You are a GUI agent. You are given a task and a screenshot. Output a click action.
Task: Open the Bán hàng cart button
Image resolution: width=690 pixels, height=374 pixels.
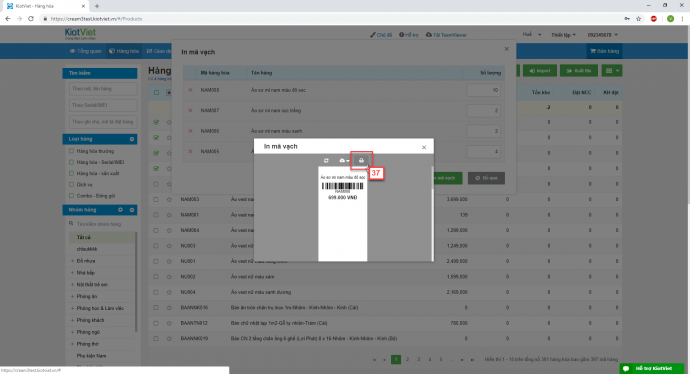605,51
